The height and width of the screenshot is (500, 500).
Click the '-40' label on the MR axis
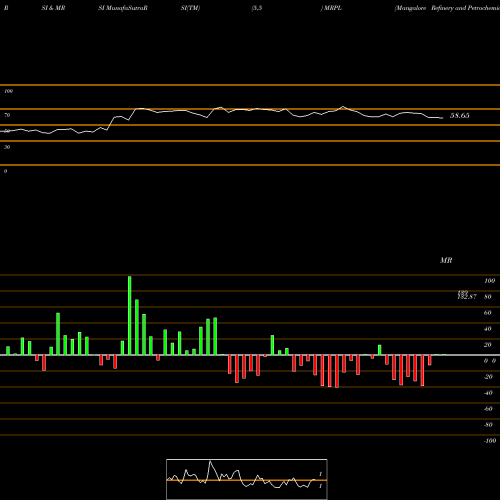[x=488, y=393]
